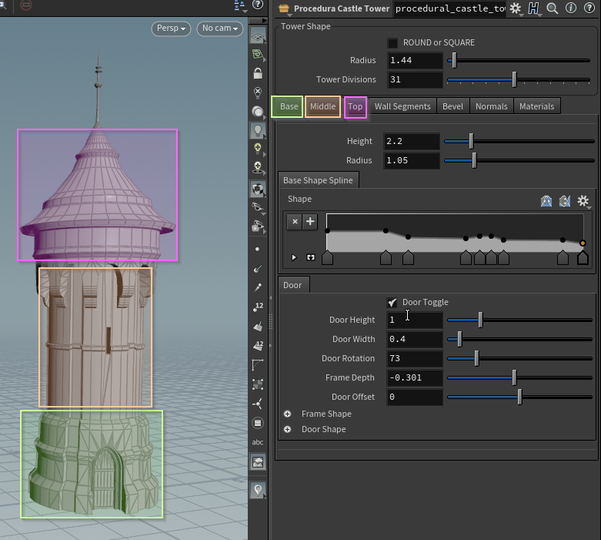Viewport: 601px width, 540px height.
Task: Toggle the vertex markers display icon
Action: pyautogui.click(x=258, y=384)
